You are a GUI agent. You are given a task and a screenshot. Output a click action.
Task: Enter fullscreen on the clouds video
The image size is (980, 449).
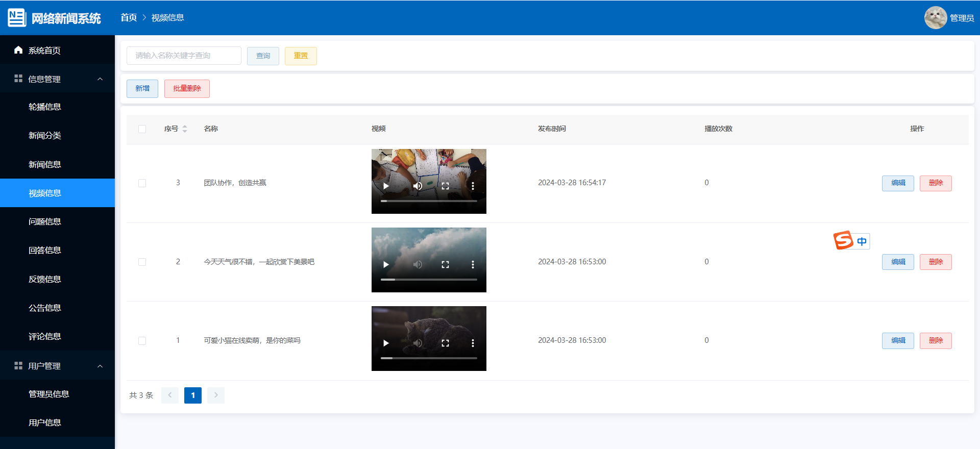445,265
